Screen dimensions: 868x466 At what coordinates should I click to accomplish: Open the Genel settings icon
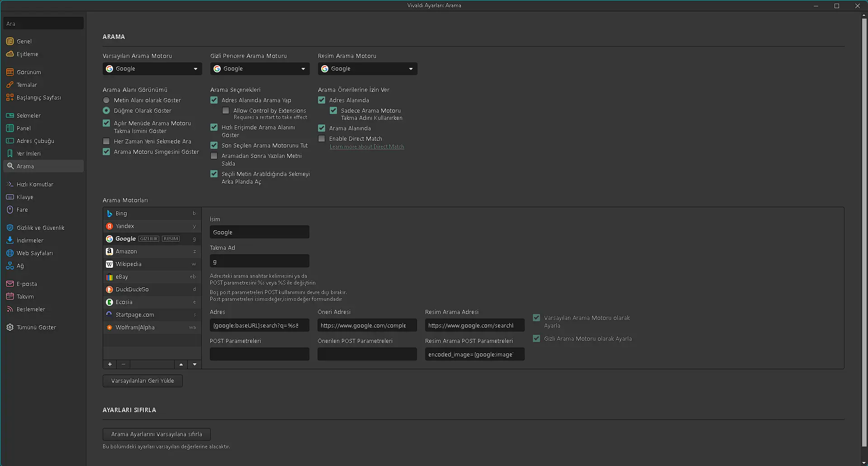[x=10, y=41]
